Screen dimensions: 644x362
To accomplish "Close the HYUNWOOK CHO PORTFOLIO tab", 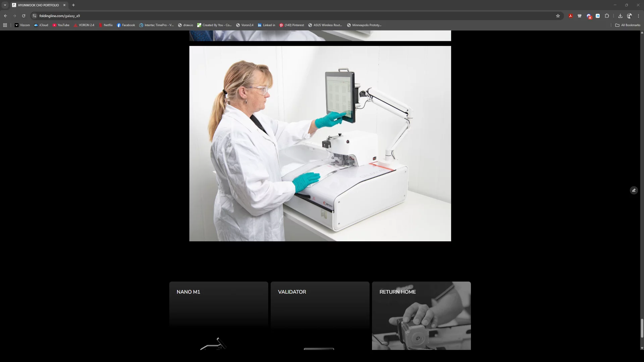I will 64,5.
